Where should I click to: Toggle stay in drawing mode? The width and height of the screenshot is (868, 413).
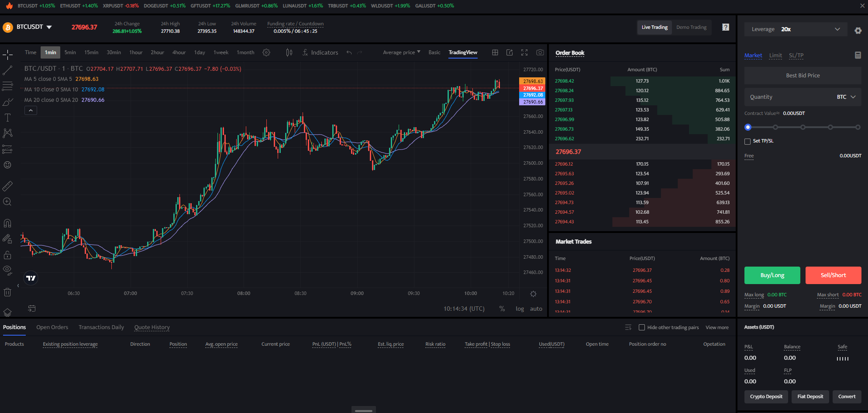point(7,239)
